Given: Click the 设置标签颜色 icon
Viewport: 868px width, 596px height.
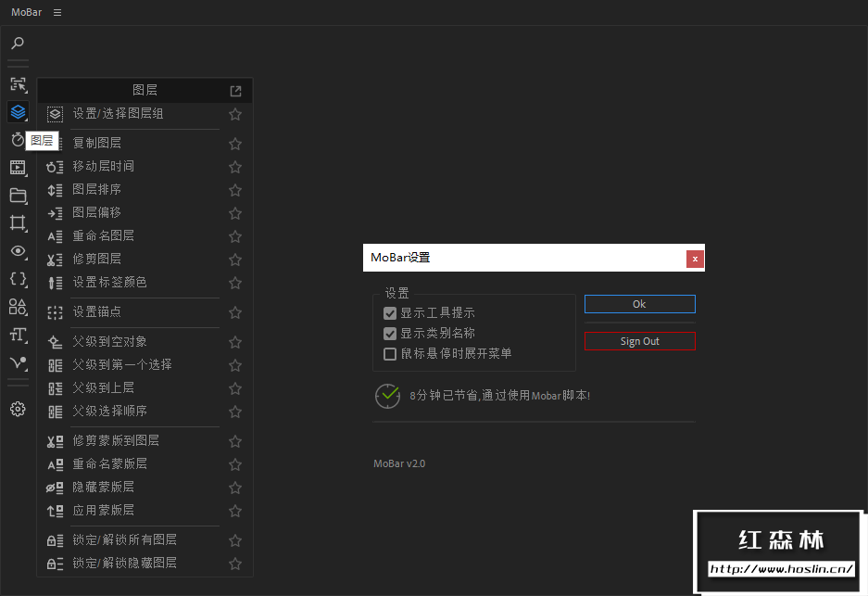Looking at the screenshot, I should [55, 283].
